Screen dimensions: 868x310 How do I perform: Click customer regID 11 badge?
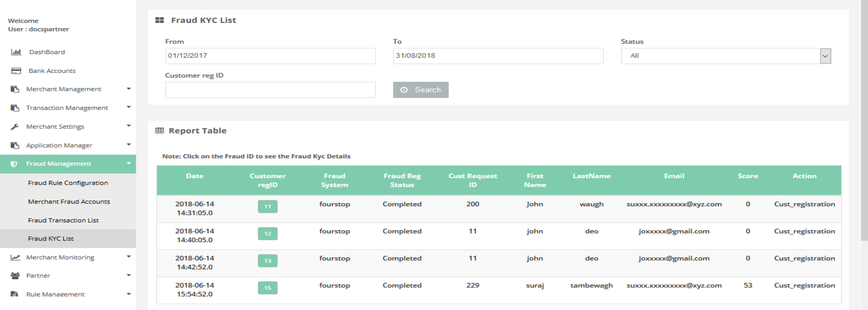pyautogui.click(x=268, y=207)
